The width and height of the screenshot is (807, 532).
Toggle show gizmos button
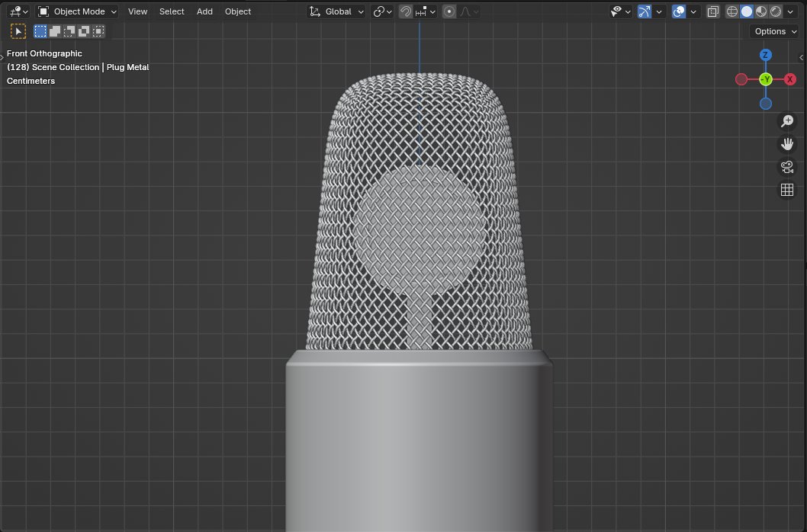645,11
